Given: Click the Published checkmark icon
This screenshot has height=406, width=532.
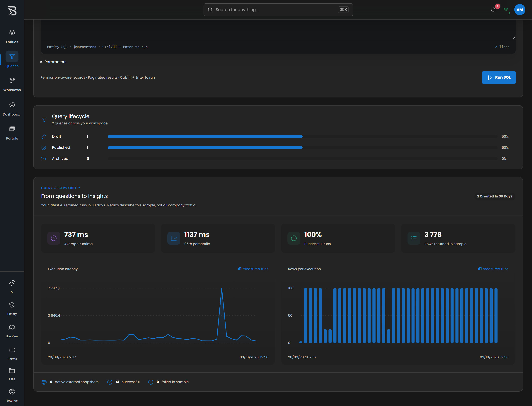Looking at the screenshot, I should pos(44,148).
